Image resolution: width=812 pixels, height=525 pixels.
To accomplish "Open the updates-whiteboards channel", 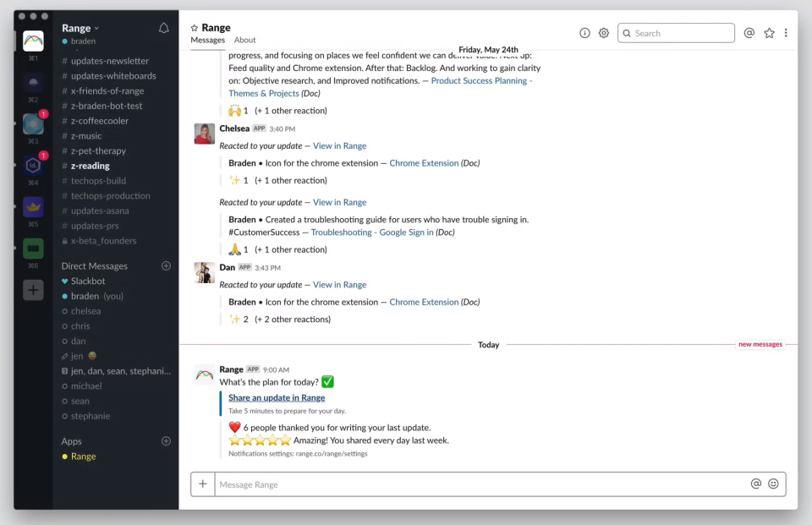I will point(113,75).
